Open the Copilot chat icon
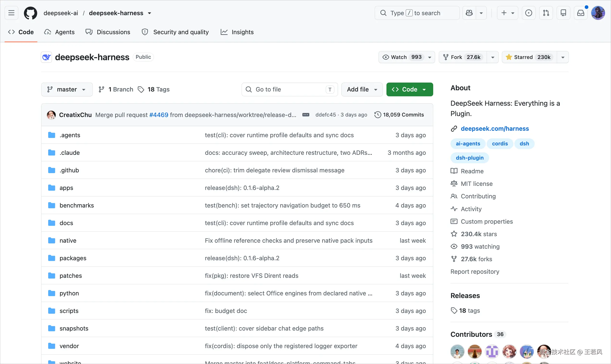The width and height of the screenshot is (611, 364). (469, 13)
